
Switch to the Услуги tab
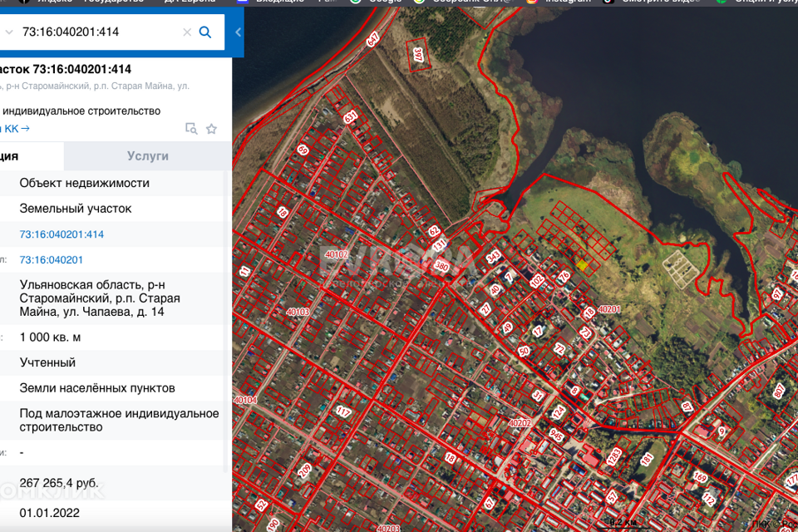coord(148,155)
